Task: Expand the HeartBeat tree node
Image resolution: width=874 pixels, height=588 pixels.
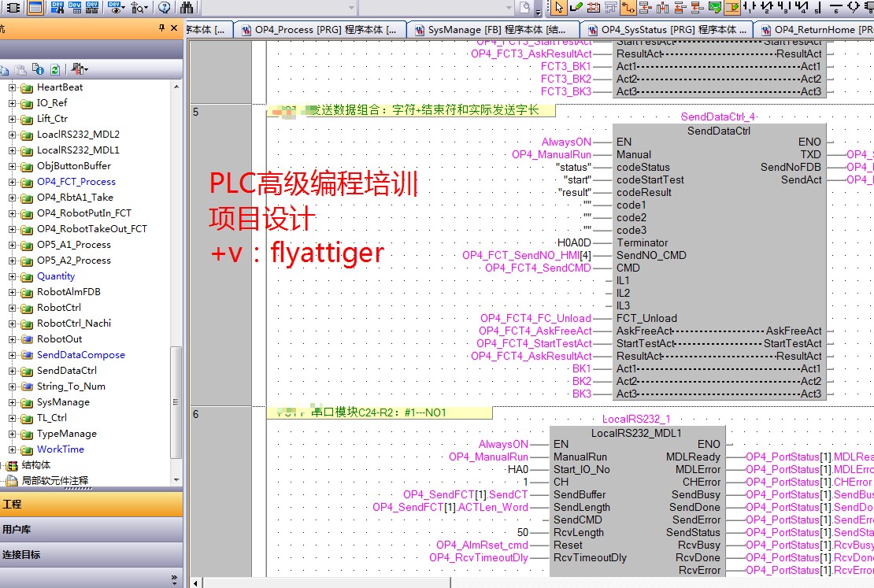Action: point(13,87)
